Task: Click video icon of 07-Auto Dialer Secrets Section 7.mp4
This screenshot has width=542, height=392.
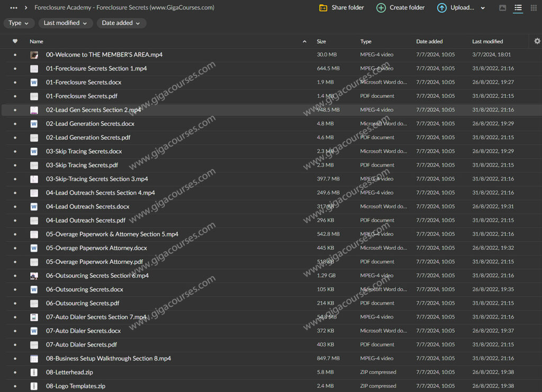Action: coord(34,317)
